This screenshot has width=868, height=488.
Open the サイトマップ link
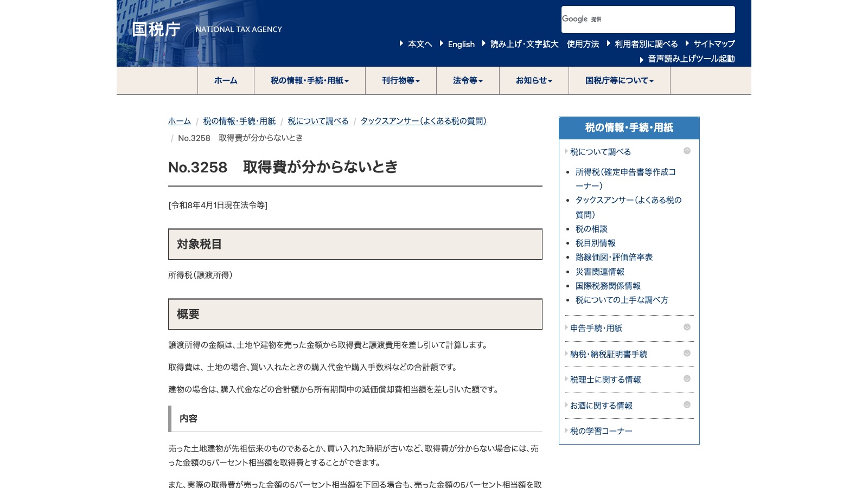[714, 44]
